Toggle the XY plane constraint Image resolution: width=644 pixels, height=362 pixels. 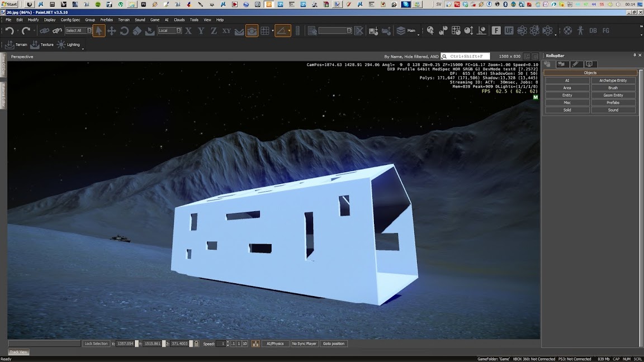226,31
